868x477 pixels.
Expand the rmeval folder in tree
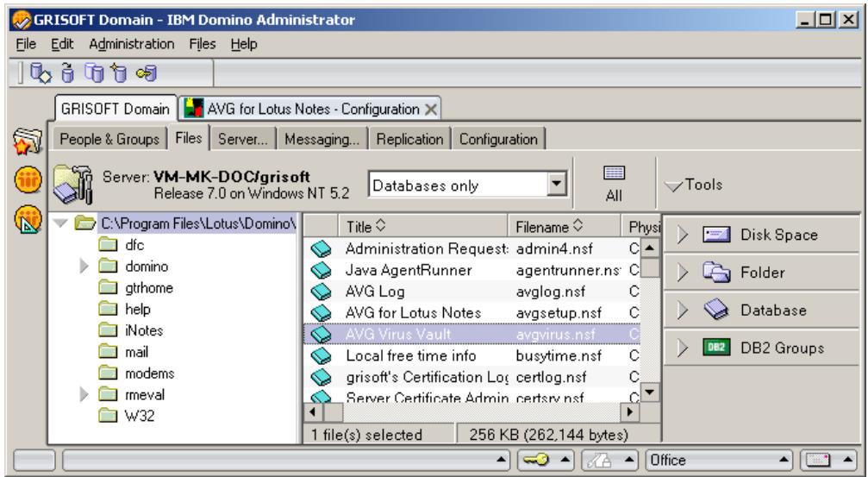point(84,394)
